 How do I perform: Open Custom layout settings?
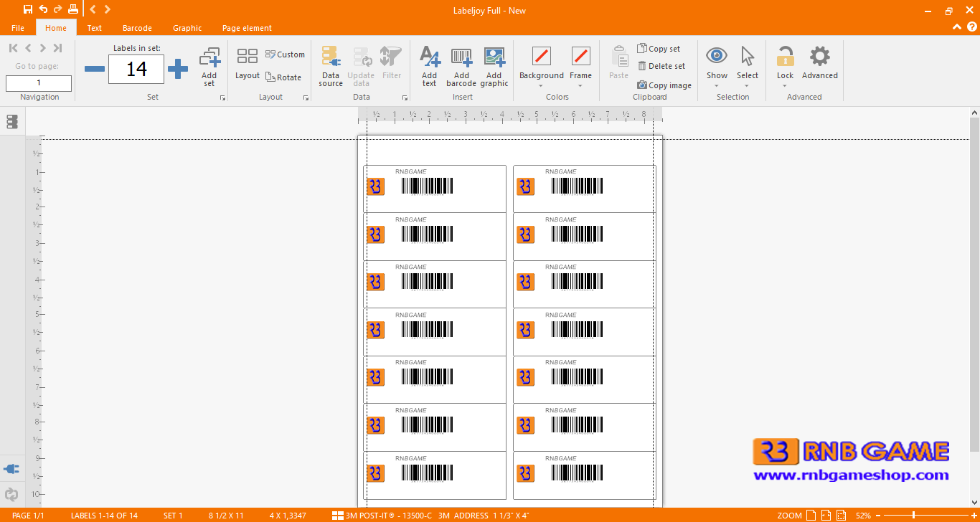point(285,54)
